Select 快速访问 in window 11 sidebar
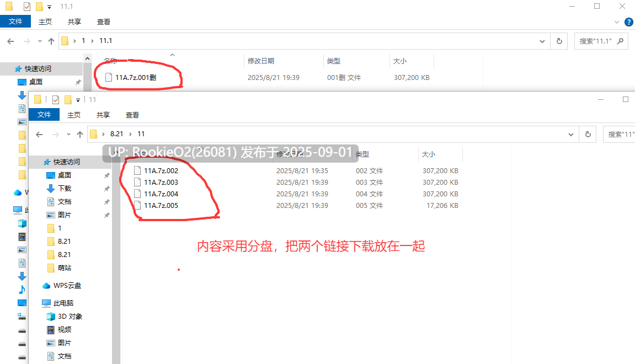The width and height of the screenshot is (635, 364). point(66,162)
